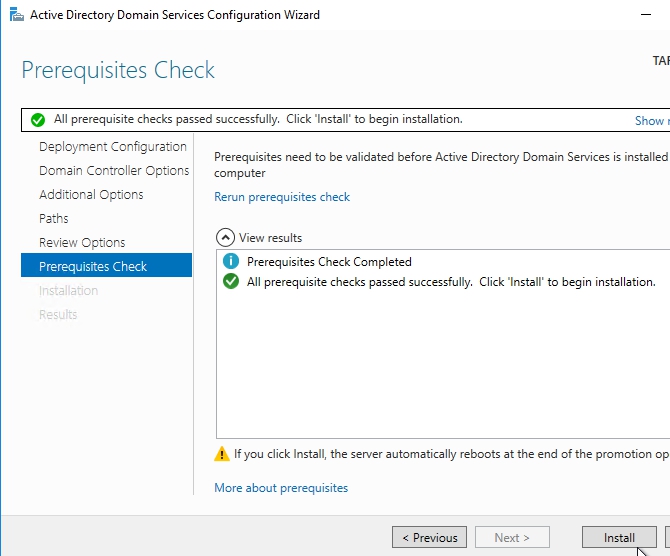The width and height of the screenshot is (670, 556).
Task: Click green checkmark icon in notification banner
Action: [x=38, y=119]
